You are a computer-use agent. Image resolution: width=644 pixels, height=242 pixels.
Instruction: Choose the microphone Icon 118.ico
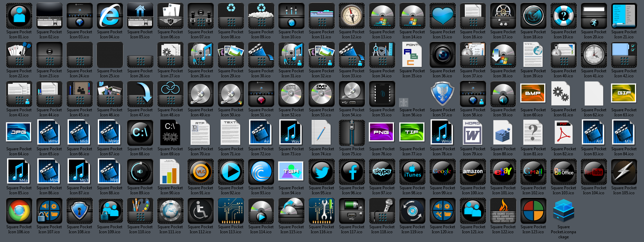point(382,211)
